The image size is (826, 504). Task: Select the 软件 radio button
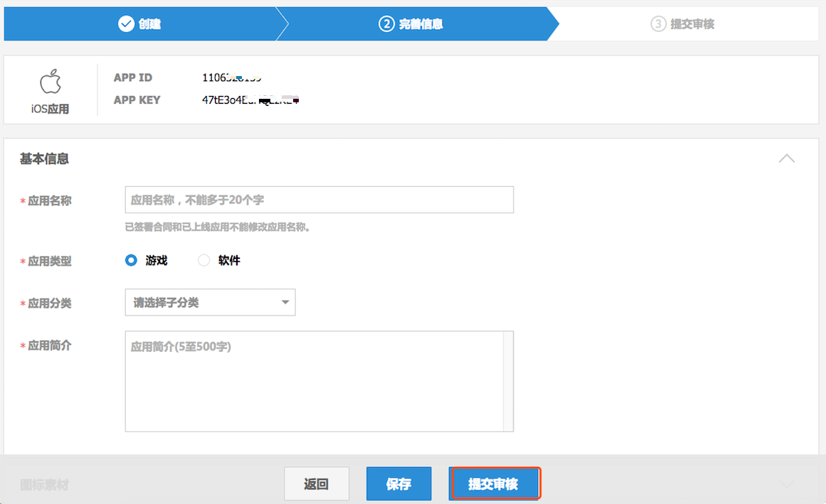[203, 260]
